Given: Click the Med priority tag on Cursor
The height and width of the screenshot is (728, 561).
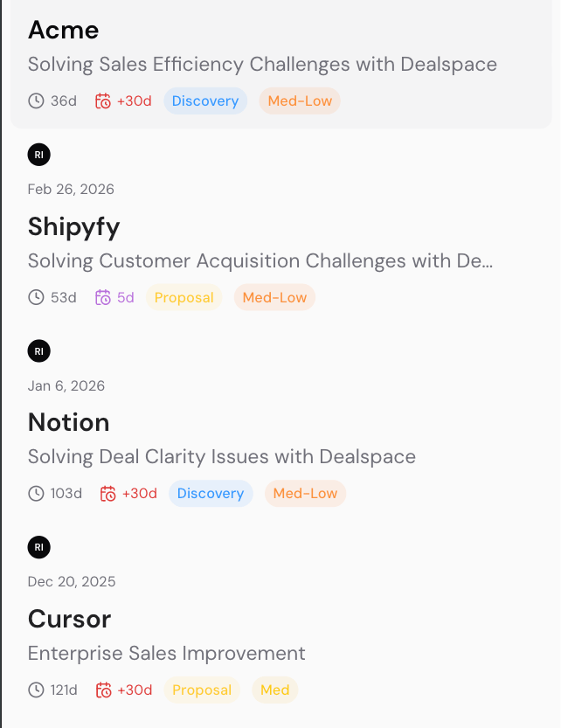Looking at the screenshot, I should click(274, 690).
